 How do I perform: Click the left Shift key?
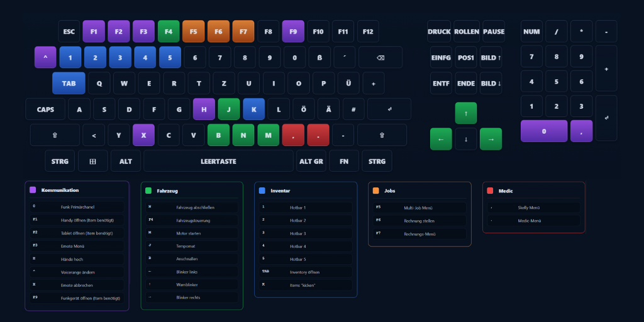click(x=55, y=135)
